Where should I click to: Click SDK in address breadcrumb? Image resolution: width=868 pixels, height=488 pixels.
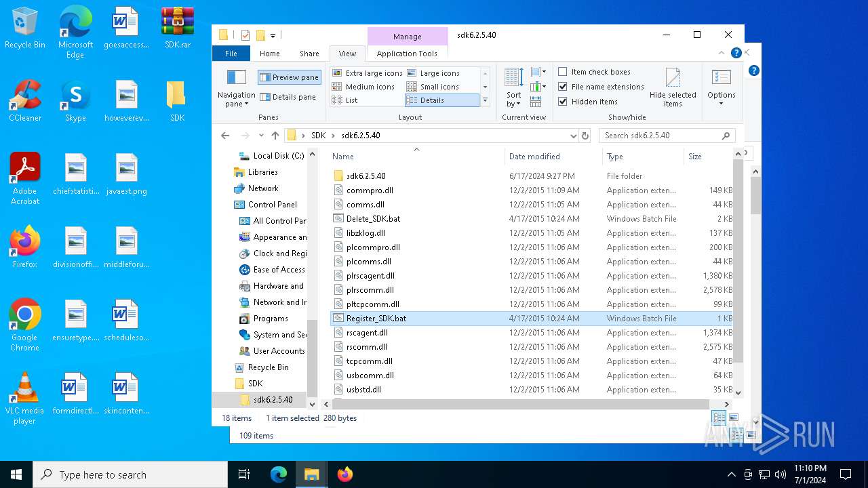click(318, 136)
